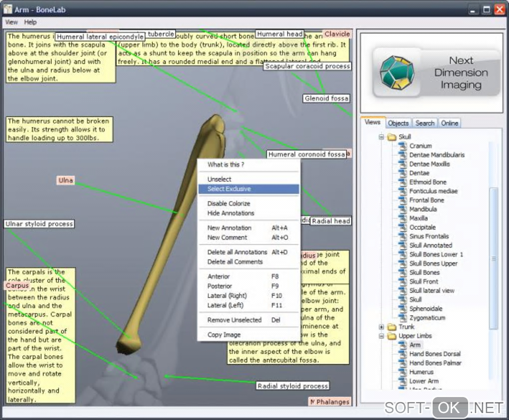This screenshot has height=420, width=509.
Task: Switch to the Objects tab
Action: [398, 123]
